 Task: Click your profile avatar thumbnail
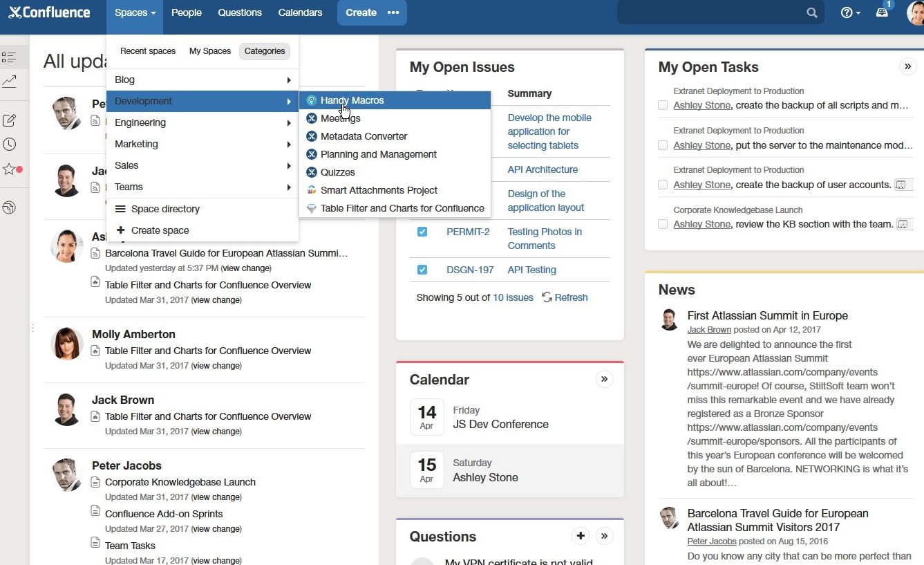coord(914,12)
